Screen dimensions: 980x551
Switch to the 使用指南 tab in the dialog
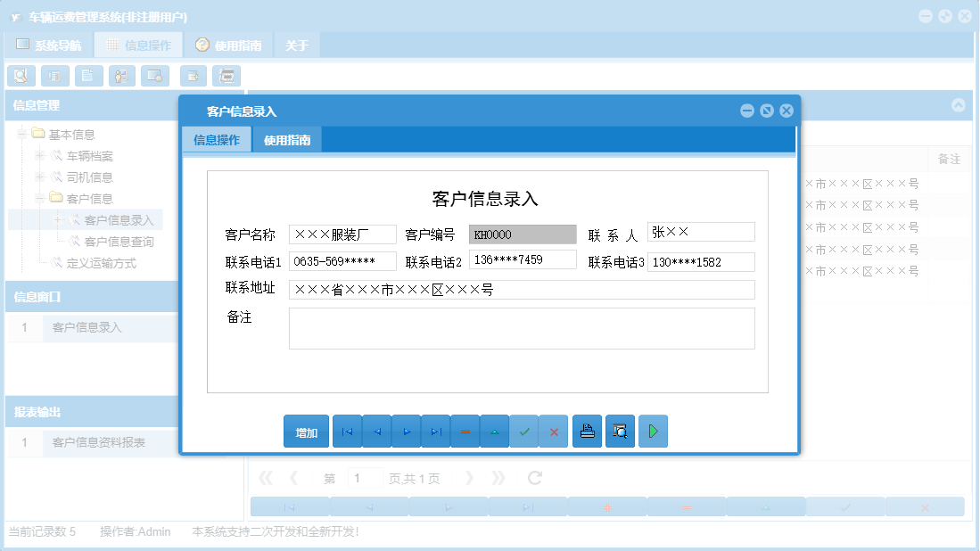click(x=287, y=139)
